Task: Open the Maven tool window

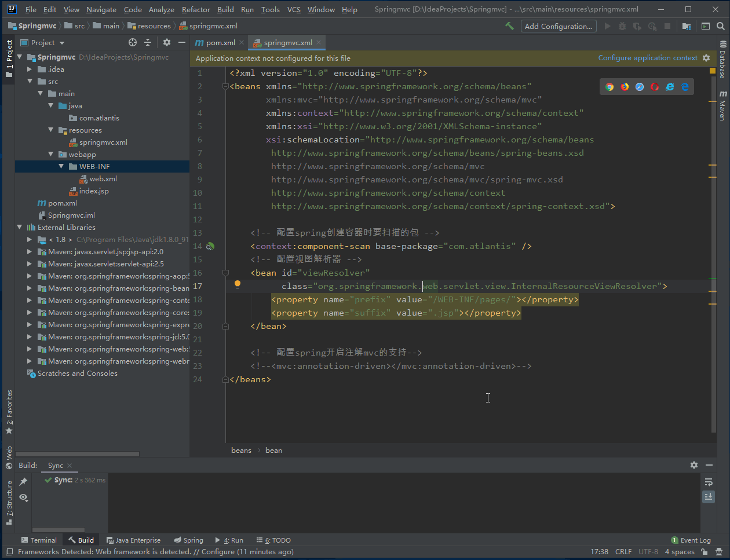Action: click(x=723, y=105)
